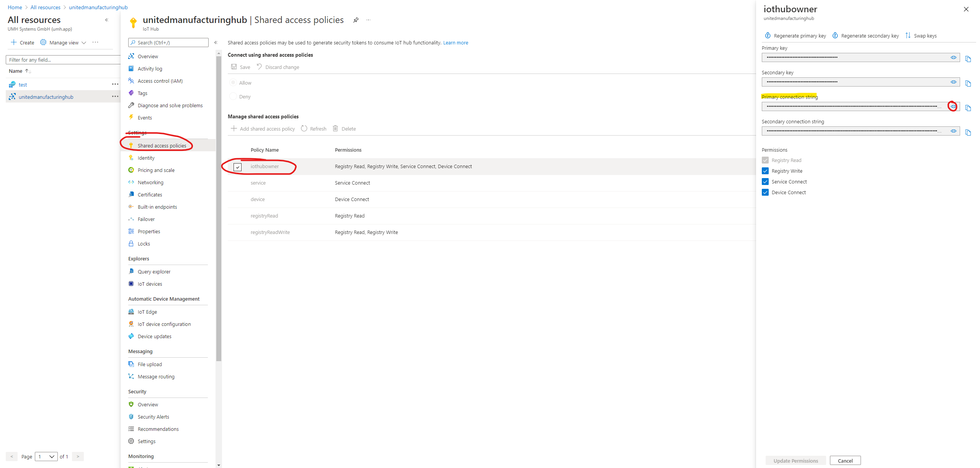
Task: Select the iothubowner policy row
Action: pyautogui.click(x=265, y=166)
